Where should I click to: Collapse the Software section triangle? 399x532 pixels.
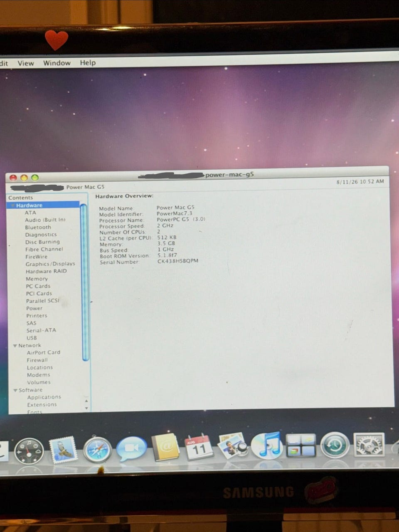pos(15,390)
